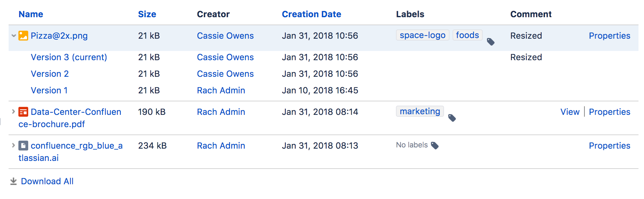Viewport: 644px width, 199px height.
Task: Open Version 1 of Pizza@2x.png
Action: [49, 90]
